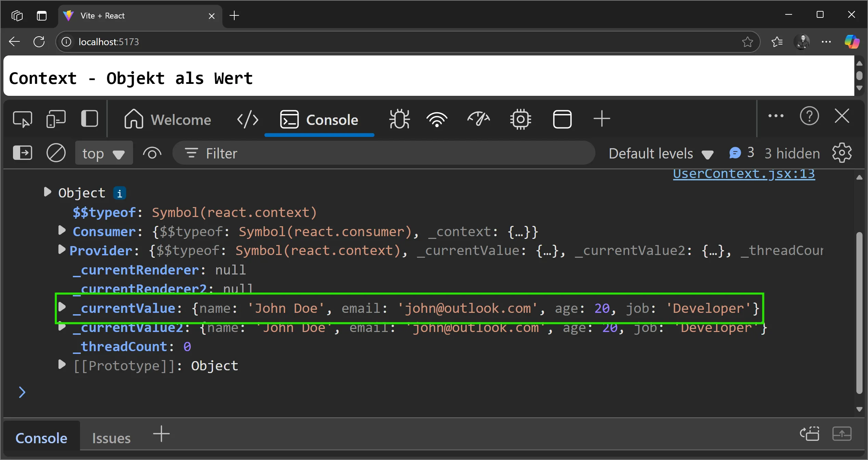The width and height of the screenshot is (868, 460).
Task: Clear the console output
Action: click(56, 153)
